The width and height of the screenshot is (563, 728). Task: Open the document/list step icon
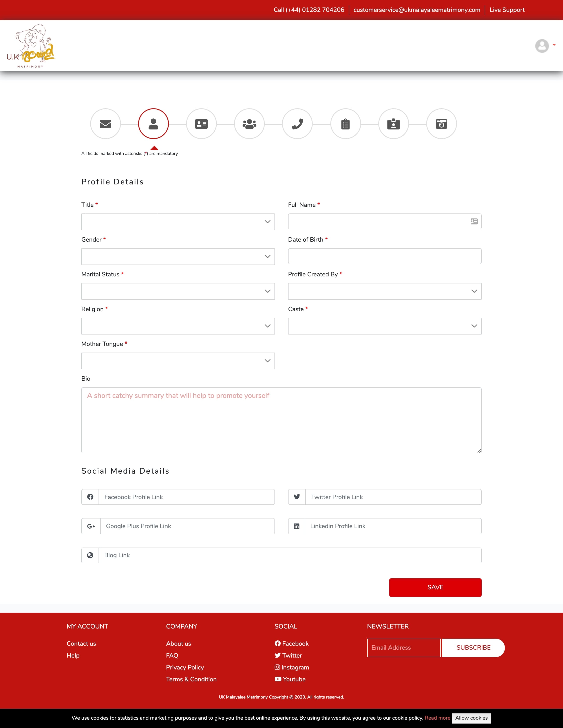pyautogui.click(x=345, y=123)
